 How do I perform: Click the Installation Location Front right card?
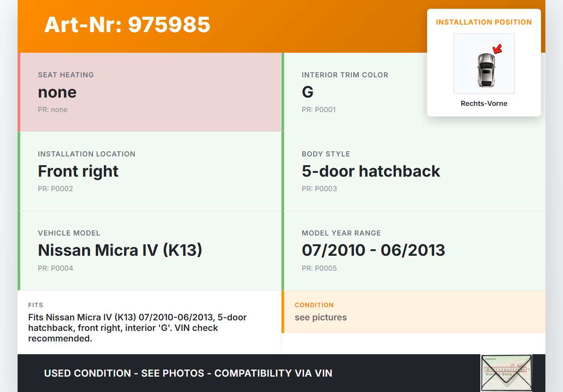150,171
